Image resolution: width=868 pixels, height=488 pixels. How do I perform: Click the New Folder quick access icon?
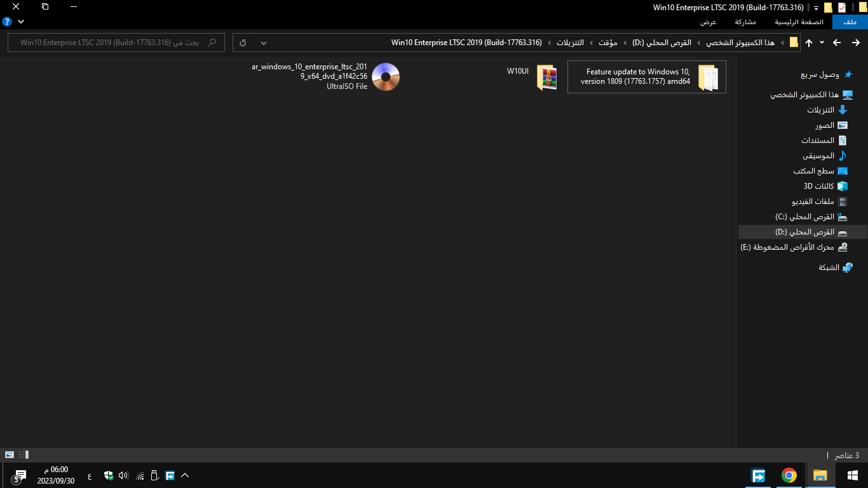point(828,8)
